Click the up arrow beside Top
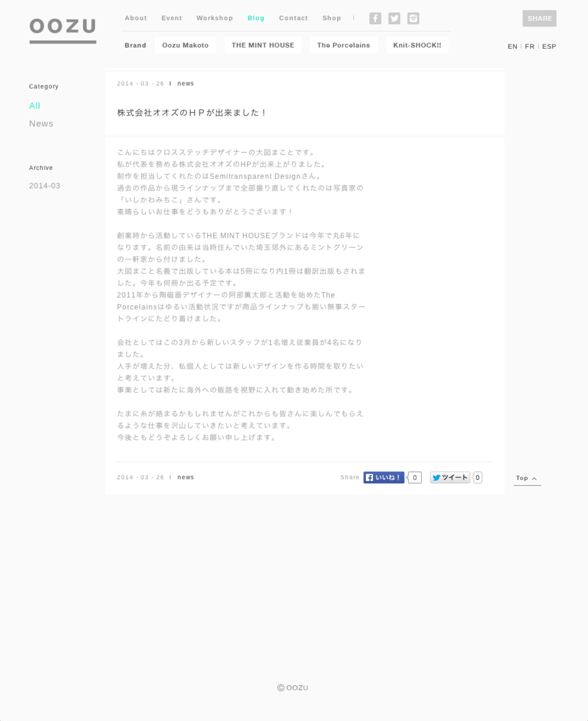 pos(534,478)
